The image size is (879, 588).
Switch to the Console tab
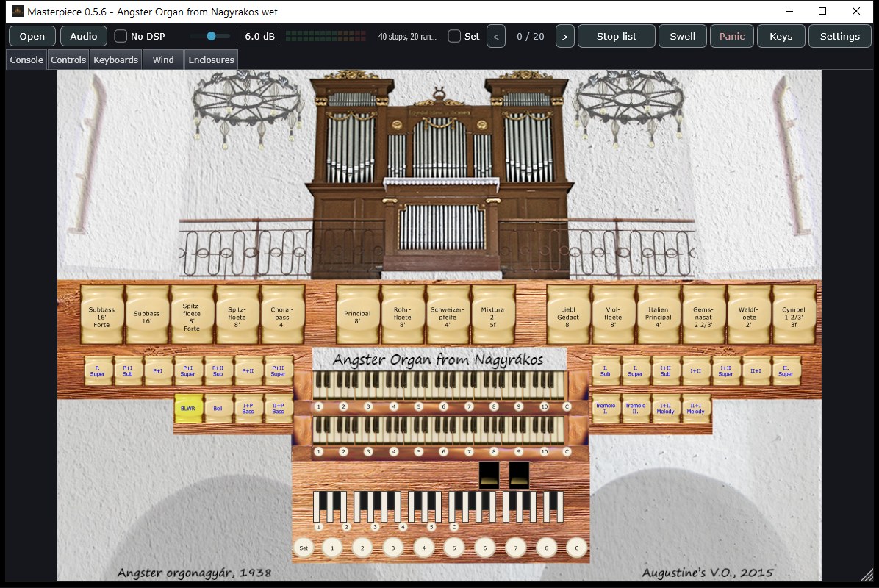click(26, 60)
